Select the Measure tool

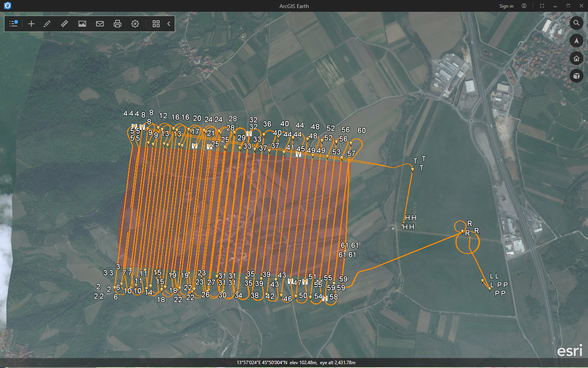click(x=64, y=23)
